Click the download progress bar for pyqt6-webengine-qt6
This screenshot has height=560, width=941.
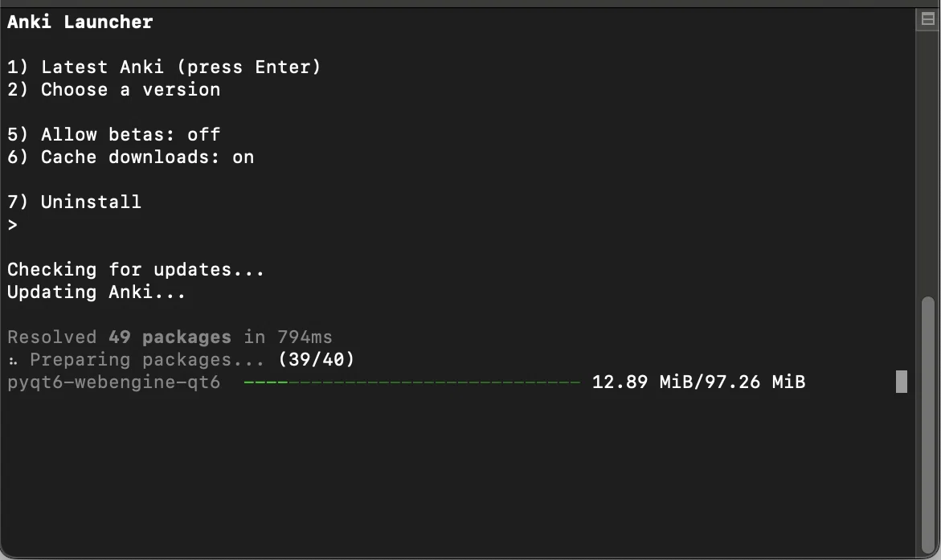coord(411,382)
